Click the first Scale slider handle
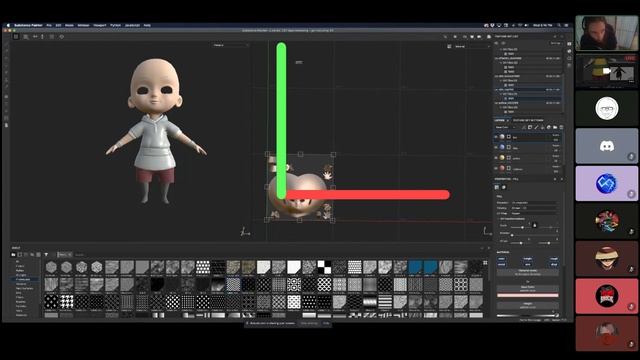 click(x=522, y=227)
